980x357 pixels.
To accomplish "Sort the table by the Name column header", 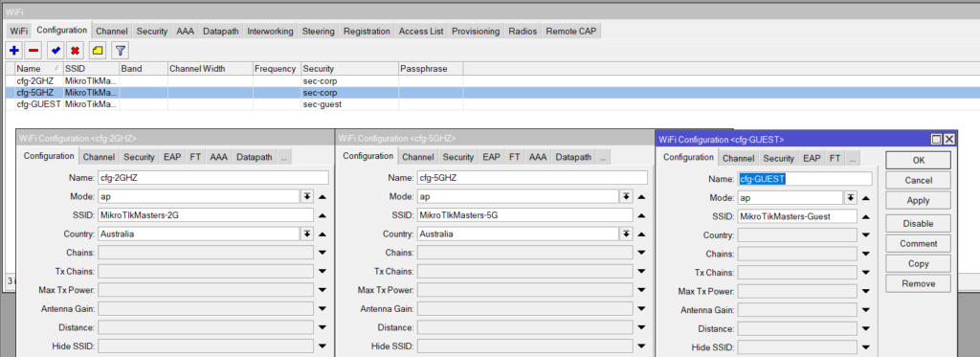I will [x=38, y=69].
